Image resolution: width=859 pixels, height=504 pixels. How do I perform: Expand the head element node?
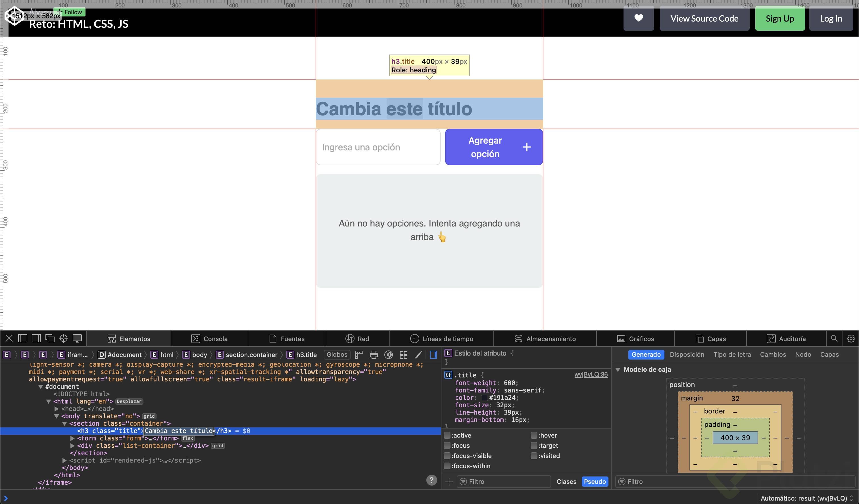[57, 409]
